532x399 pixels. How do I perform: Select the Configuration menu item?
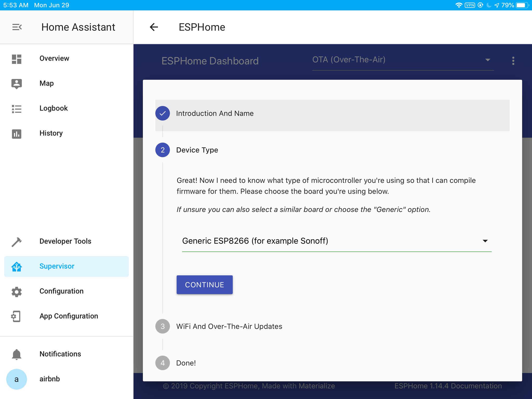[66, 291]
